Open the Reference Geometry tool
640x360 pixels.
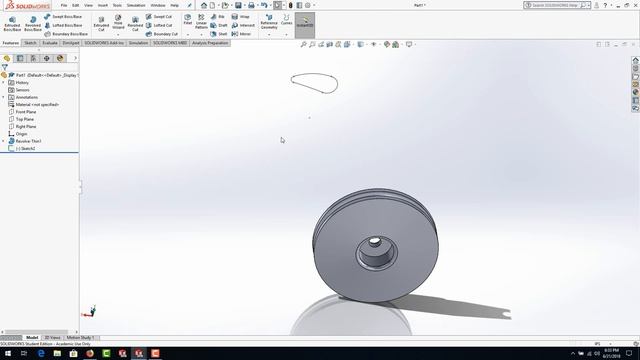(269, 22)
